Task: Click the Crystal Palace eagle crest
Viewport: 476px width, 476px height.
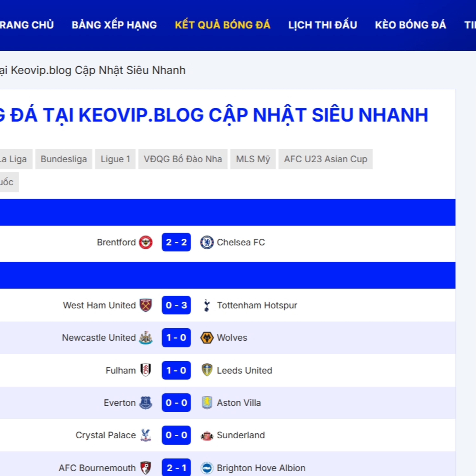Action: [146, 435]
